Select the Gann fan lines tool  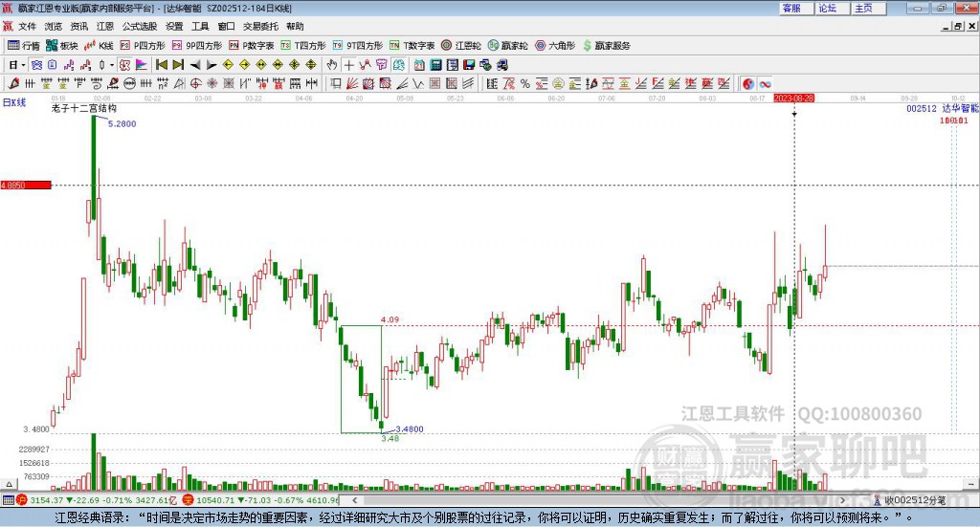click(352, 83)
